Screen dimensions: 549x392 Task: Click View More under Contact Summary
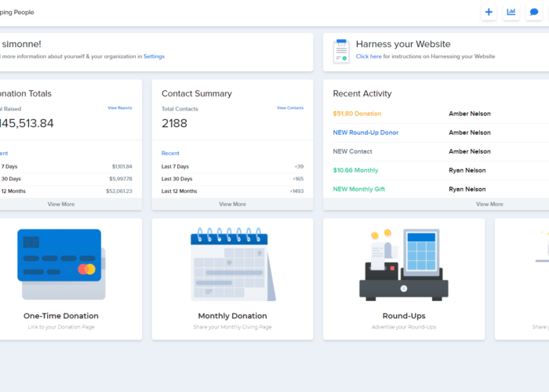tap(232, 204)
